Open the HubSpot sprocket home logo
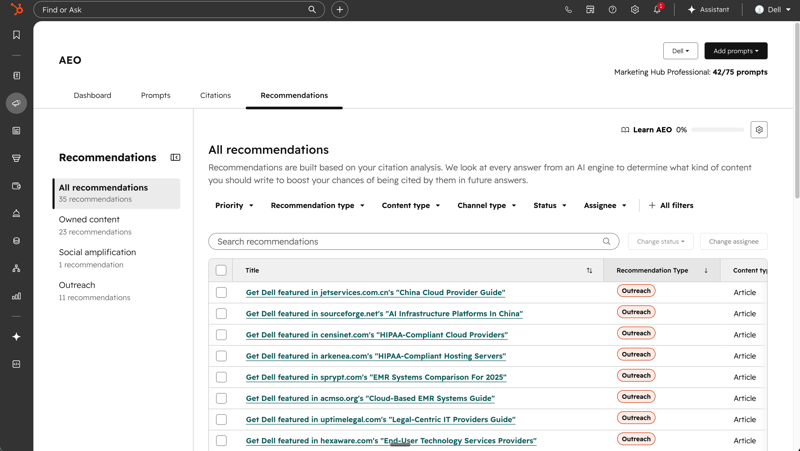This screenshot has width=800, height=451. (x=16, y=9)
